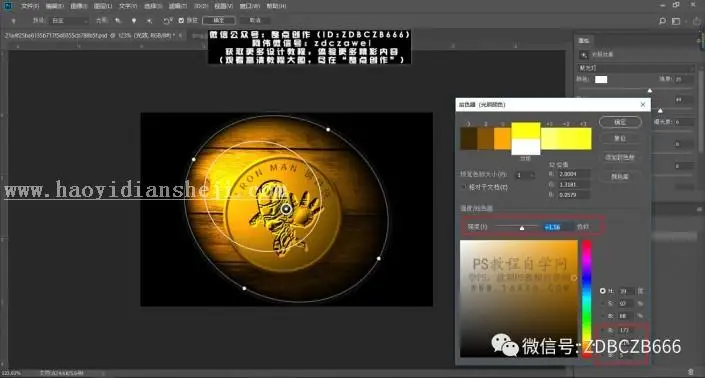The image size is (705, 378).
Task: Reset the current light icon
Action: click(167, 21)
